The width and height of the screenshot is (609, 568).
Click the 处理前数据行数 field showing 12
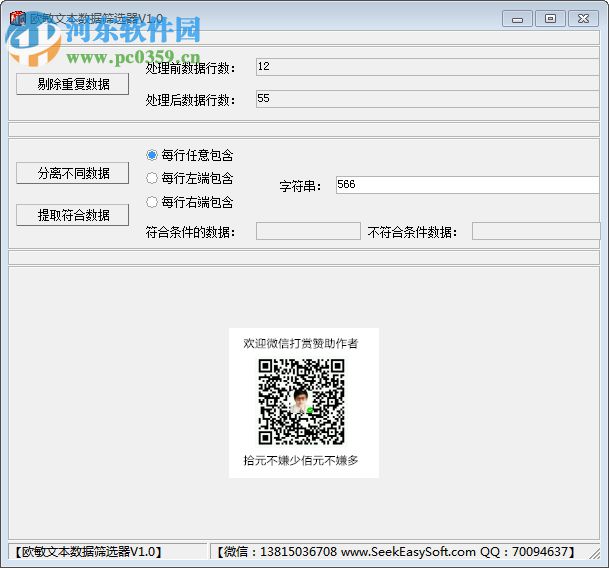coord(427,67)
